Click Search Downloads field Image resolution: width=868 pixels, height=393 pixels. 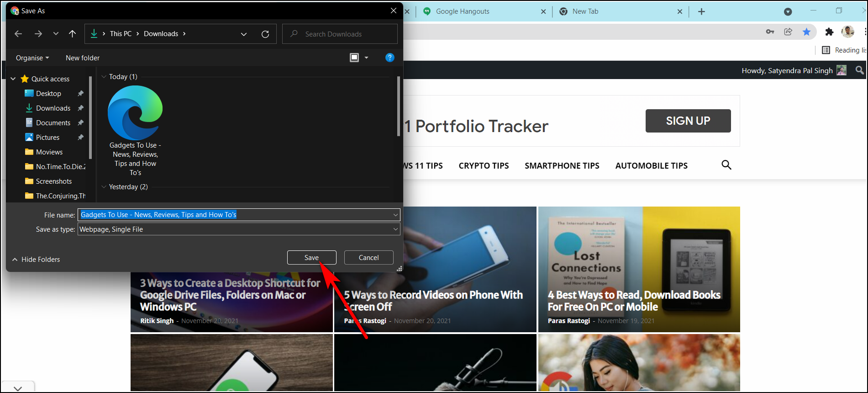click(340, 34)
